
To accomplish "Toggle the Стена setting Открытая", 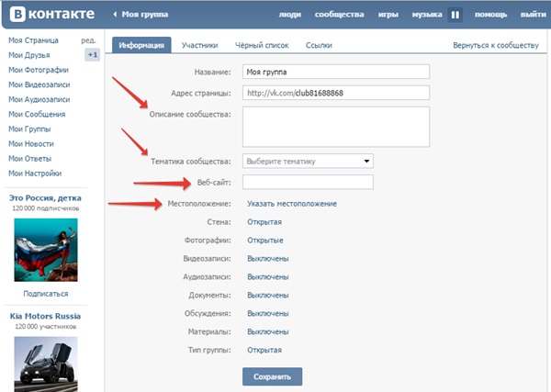I will click(x=264, y=222).
